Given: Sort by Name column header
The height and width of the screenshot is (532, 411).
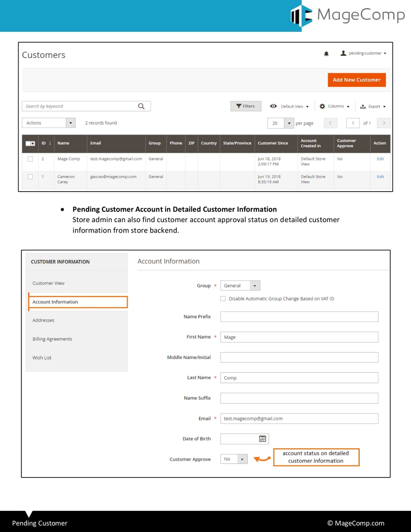Looking at the screenshot, I should 71,144.
